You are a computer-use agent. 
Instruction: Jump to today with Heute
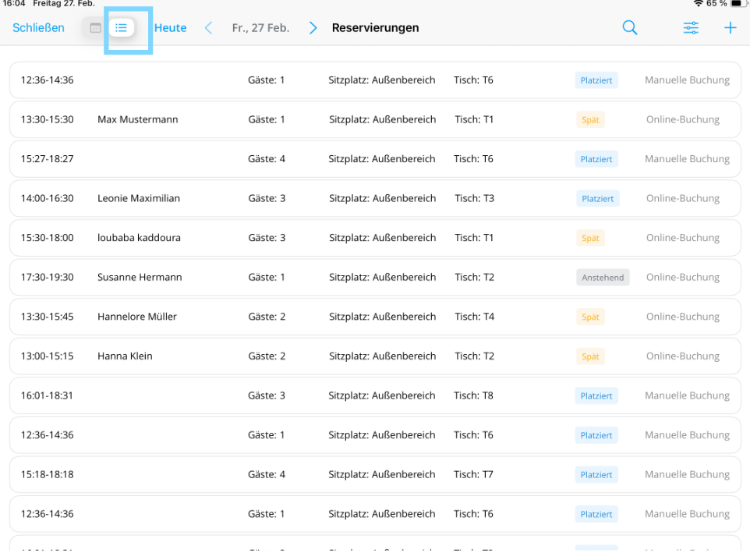coord(170,28)
